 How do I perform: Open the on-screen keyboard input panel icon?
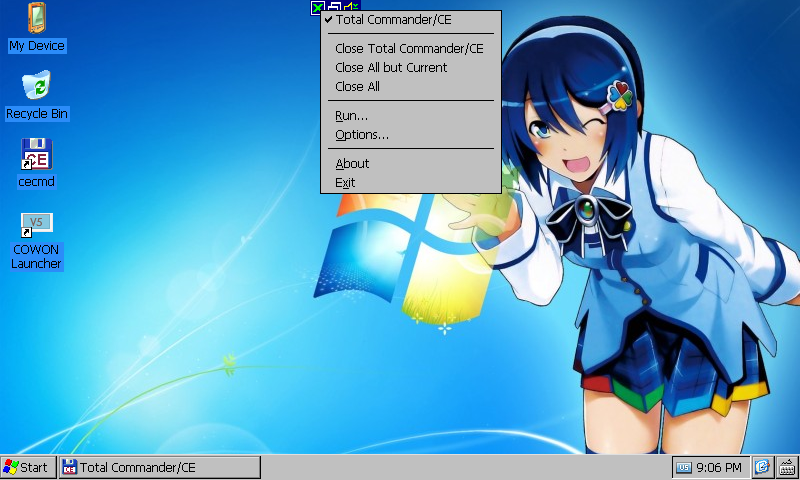pos(787,467)
